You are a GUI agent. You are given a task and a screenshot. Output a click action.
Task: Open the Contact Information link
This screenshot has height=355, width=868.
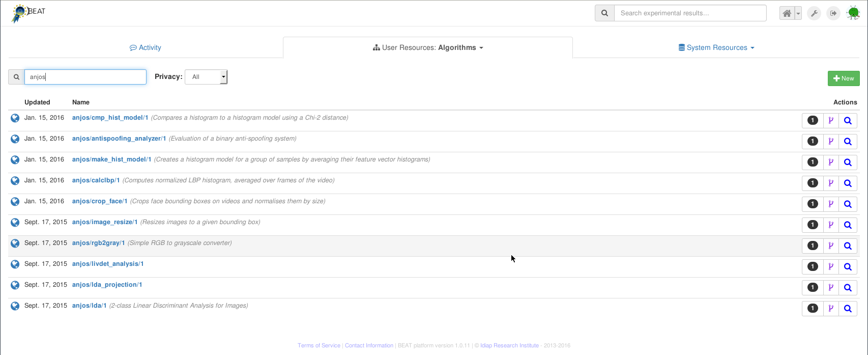(369, 345)
